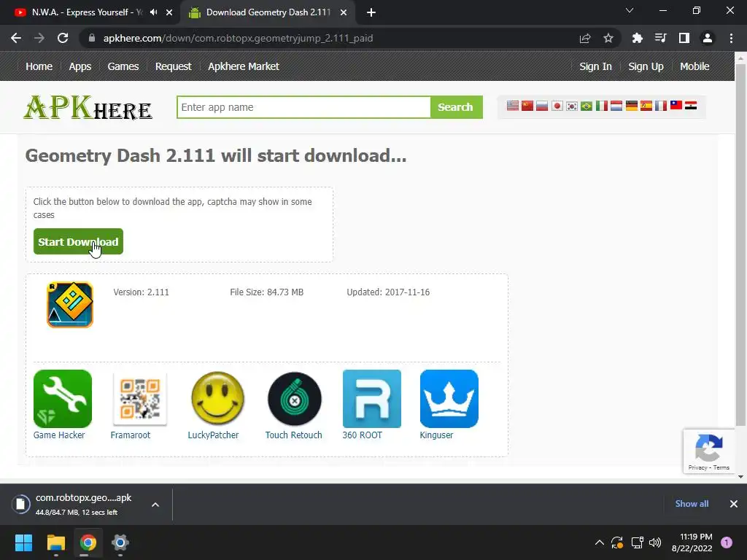The image size is (747, 560).
Task: Show hidden system tray icons
Action: click(600, 542)
